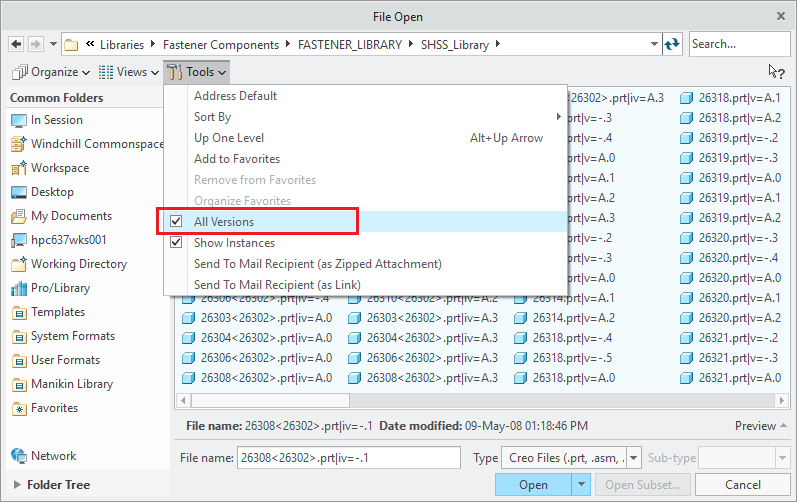Select file 26319.prt|v=A.0
Image resolution: width=797 pixels, height=502 pixels.
tap(730, 178)
